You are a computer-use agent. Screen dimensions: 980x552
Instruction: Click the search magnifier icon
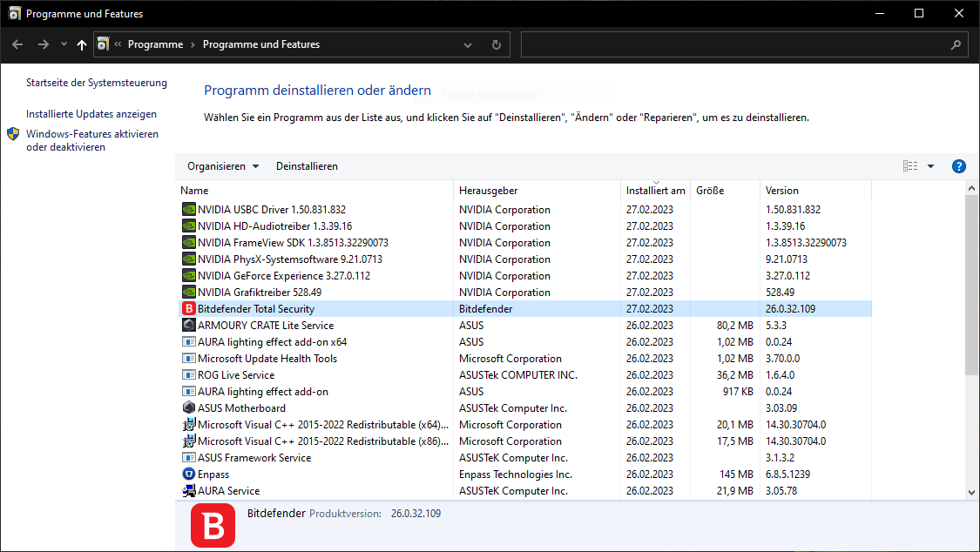tap(956, 45)
